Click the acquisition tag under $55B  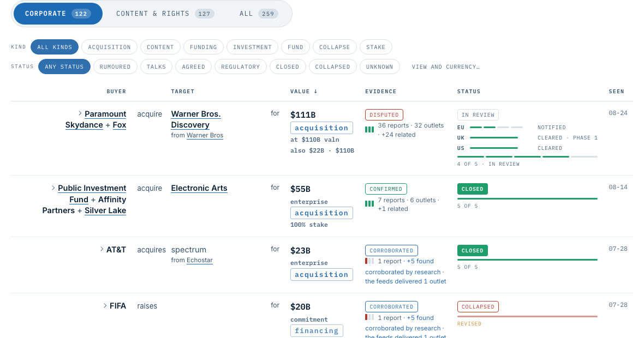321,213
